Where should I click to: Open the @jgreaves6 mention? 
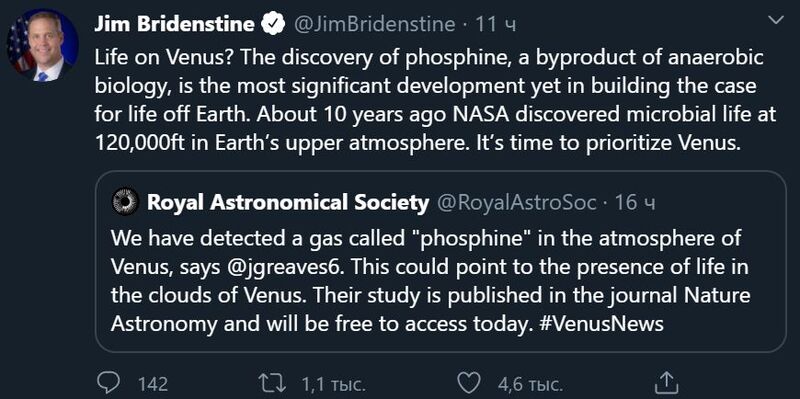tap(274, 267)
